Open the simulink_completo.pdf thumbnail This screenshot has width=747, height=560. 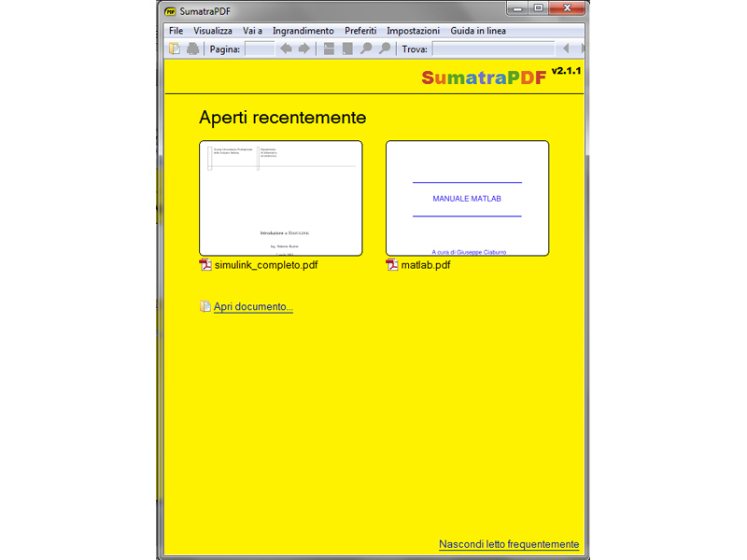click(x=280, y=198)
